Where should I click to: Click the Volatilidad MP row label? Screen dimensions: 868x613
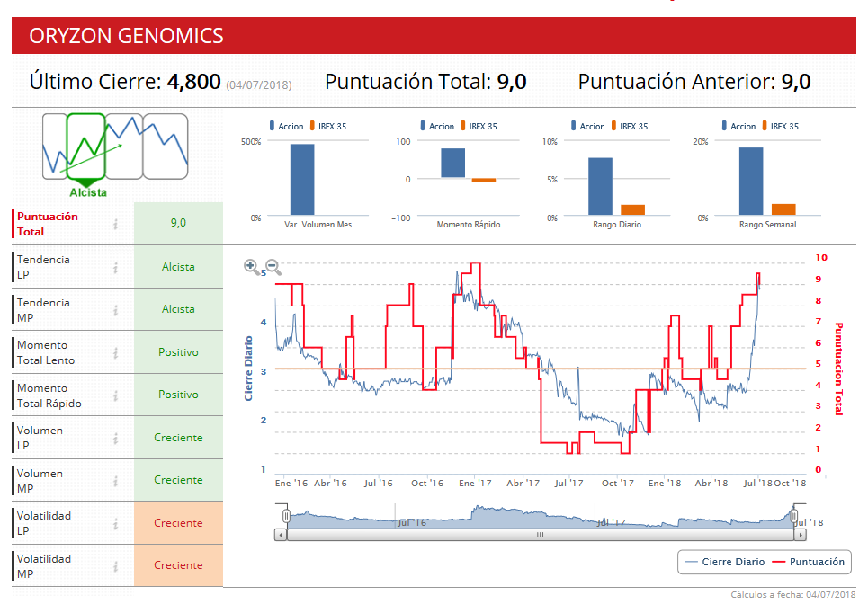tap(44, 566)
